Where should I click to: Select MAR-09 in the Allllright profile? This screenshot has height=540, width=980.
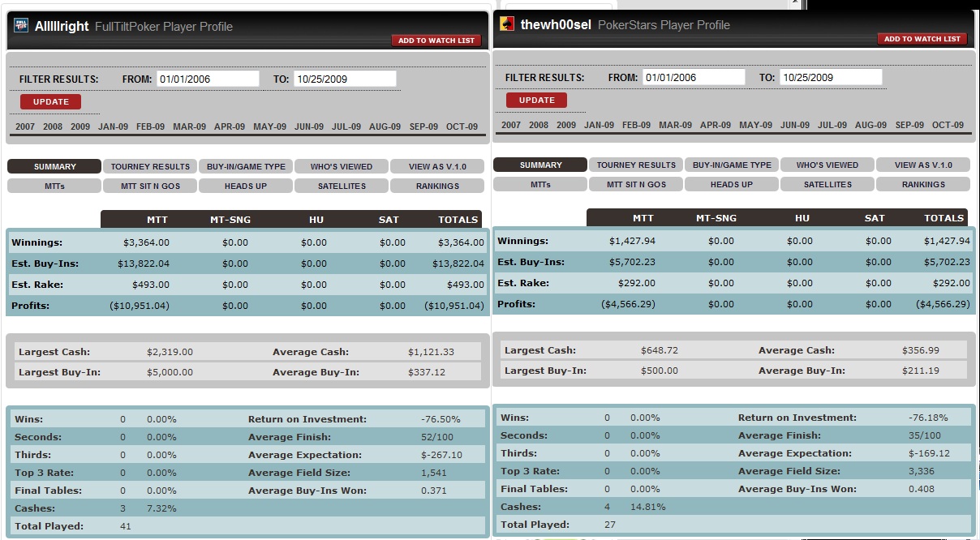[x=189, y=126]
